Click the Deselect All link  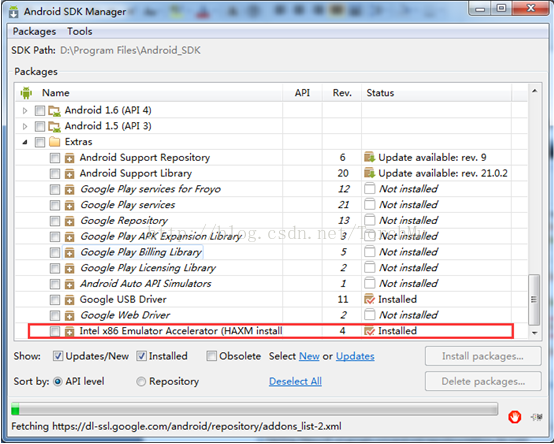(295, 381)
